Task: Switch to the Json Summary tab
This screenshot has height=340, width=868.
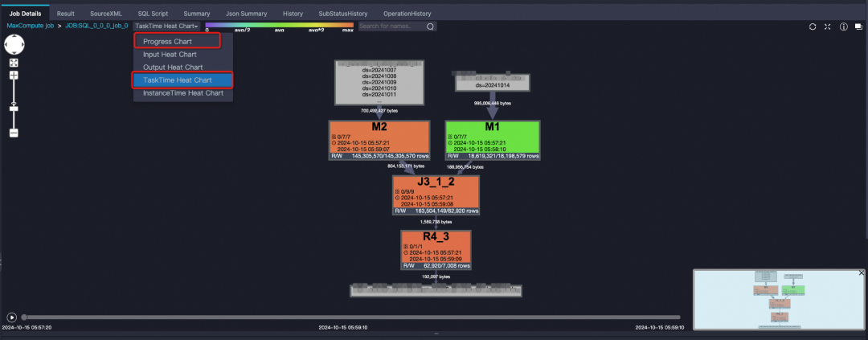Action: [x=247, y=14]
